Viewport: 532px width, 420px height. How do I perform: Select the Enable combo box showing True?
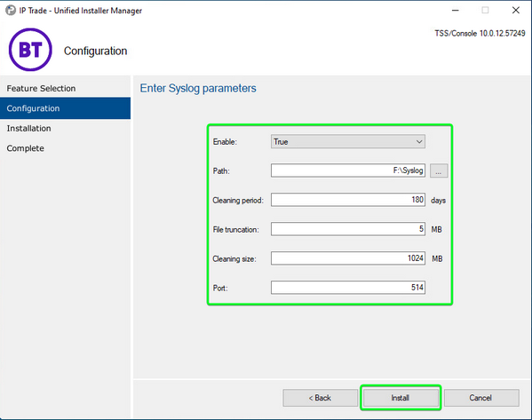click(x=348, y=142)
